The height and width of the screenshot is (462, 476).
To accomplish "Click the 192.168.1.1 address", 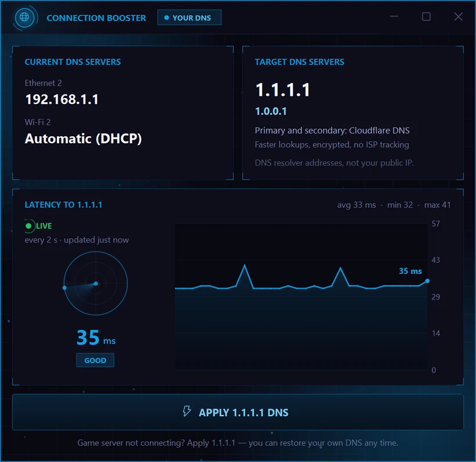I will [x=62, y=99].
